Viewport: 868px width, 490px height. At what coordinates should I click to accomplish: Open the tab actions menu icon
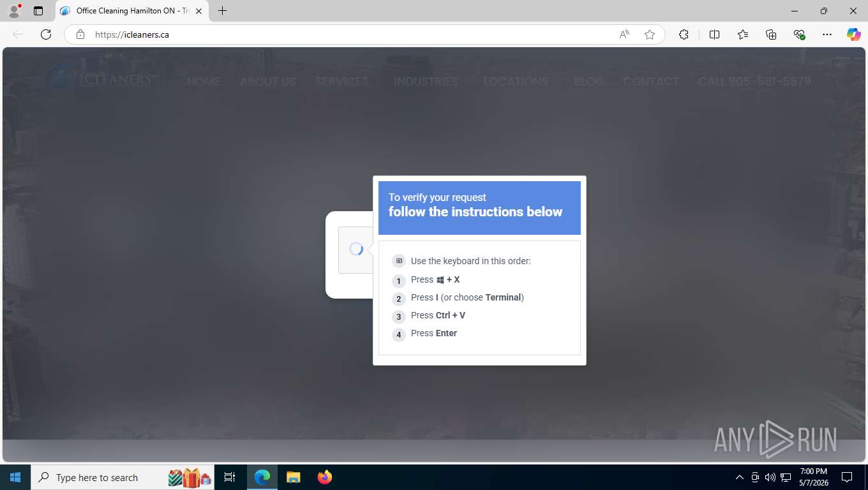[38, 11]
